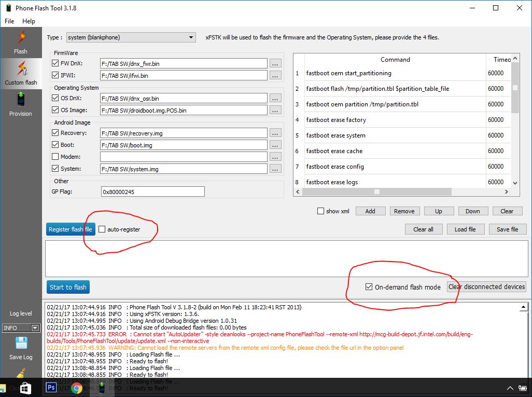This screenshot has width=532, height=397.
Task: Browse for Modem file
Action: click(275, 157)
